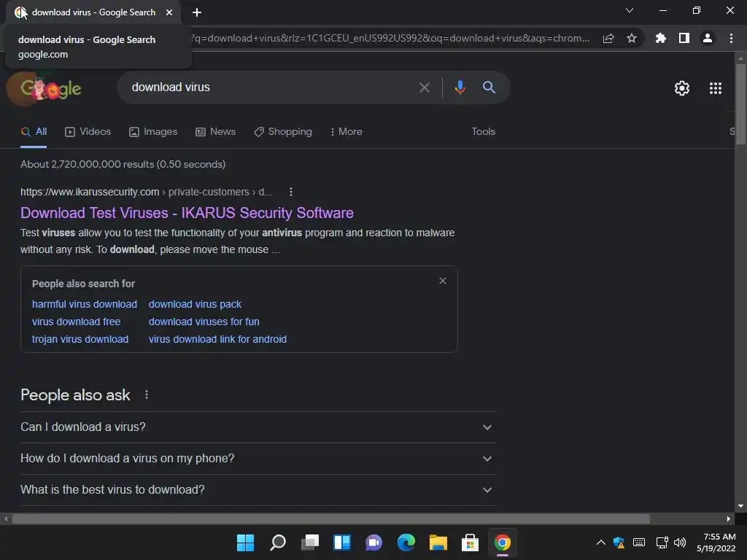Viewport: 747px width, 560px height.
Task: Click the blue search magnifier icon
Action: coord(489,87)
